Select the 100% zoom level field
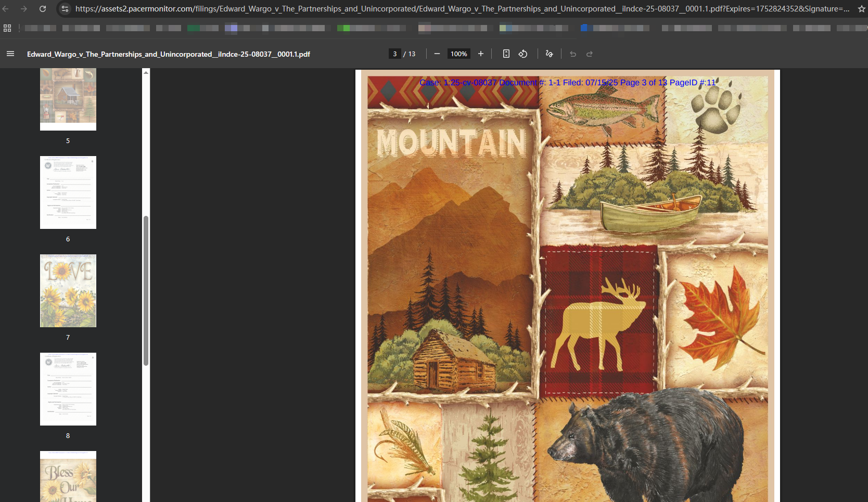 click(x=459, y=54)
